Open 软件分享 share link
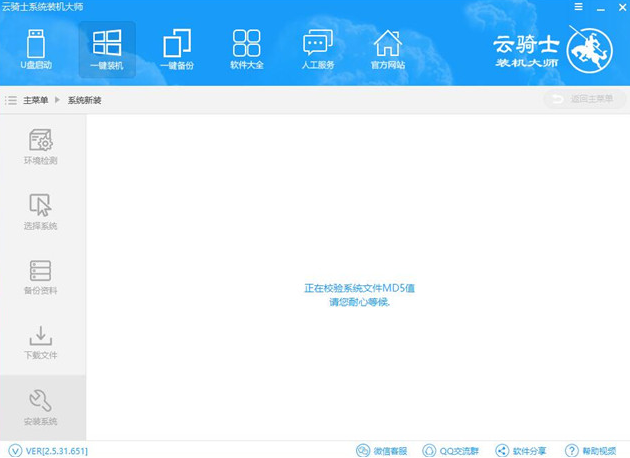This screenshot has width=630, height=458. 521,451
